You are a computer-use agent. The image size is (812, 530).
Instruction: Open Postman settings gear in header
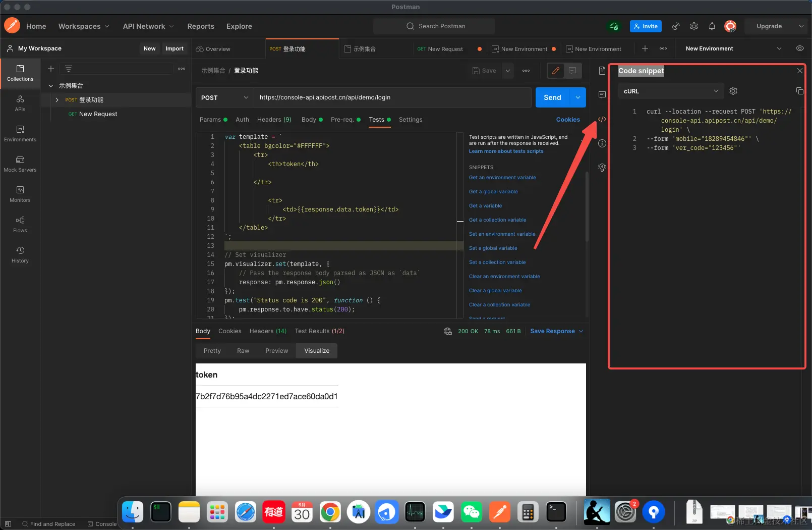694,26
